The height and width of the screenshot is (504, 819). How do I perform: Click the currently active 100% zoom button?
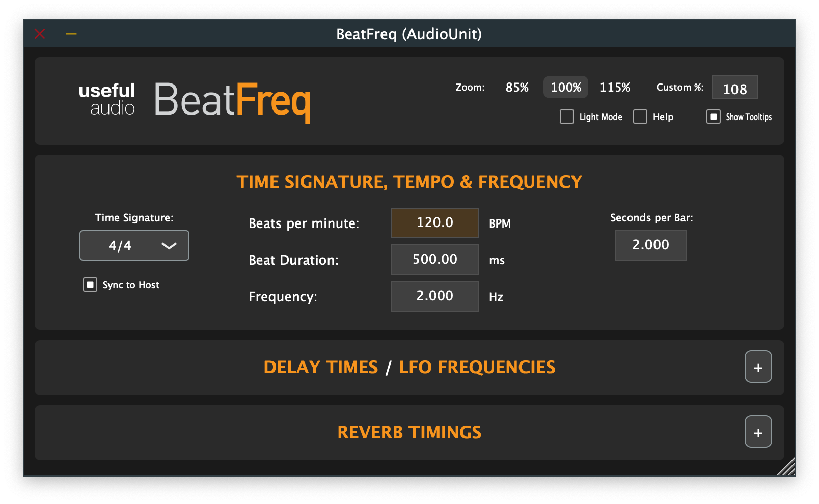(x=565, y=87)
